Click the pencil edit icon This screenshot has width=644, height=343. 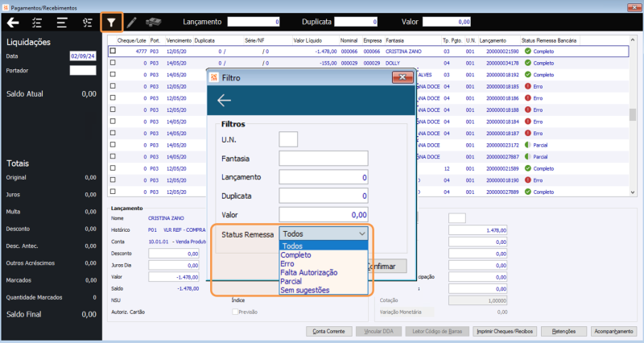[x=131, y=23]
